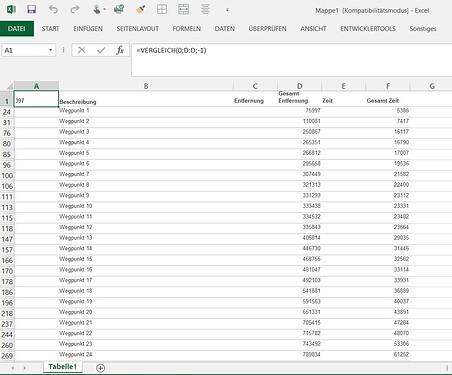Screen dimensions: 452x375
Task: Click the previous sheet navigation arrow
Action: point(13,368)
